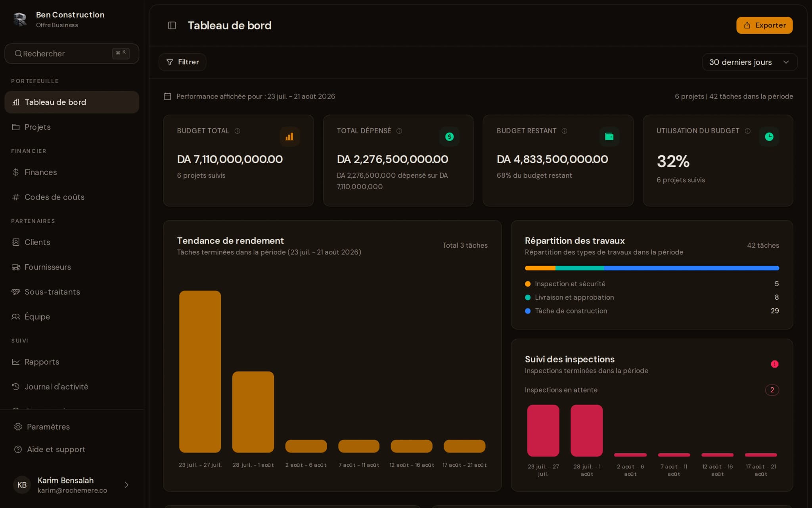Click the info icon beside Total Dépensé
812x508 pixels.
click(x=399, y=131)
